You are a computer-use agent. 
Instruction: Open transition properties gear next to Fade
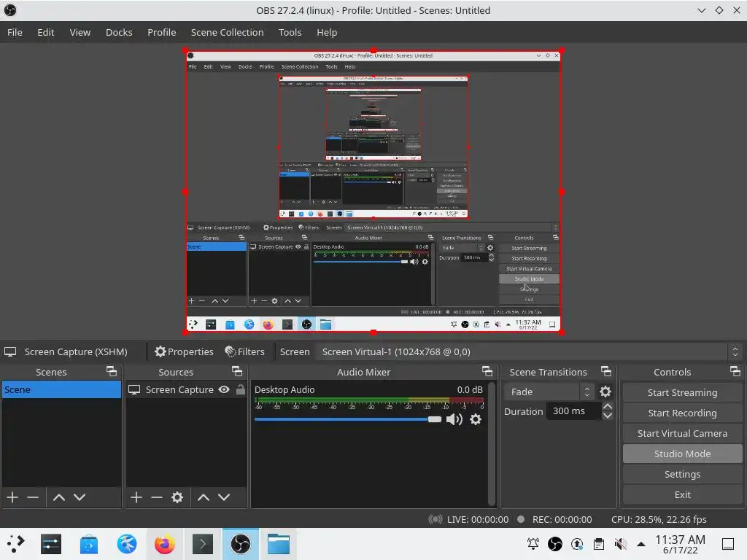tap(605, 392)
